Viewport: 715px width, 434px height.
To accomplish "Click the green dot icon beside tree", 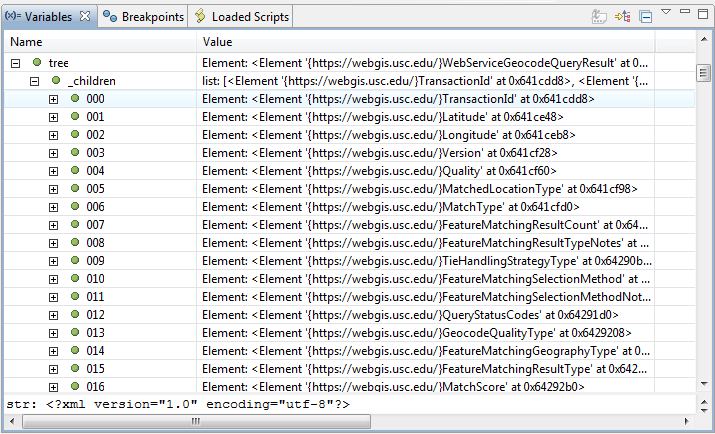I will [x=37, y=62].
